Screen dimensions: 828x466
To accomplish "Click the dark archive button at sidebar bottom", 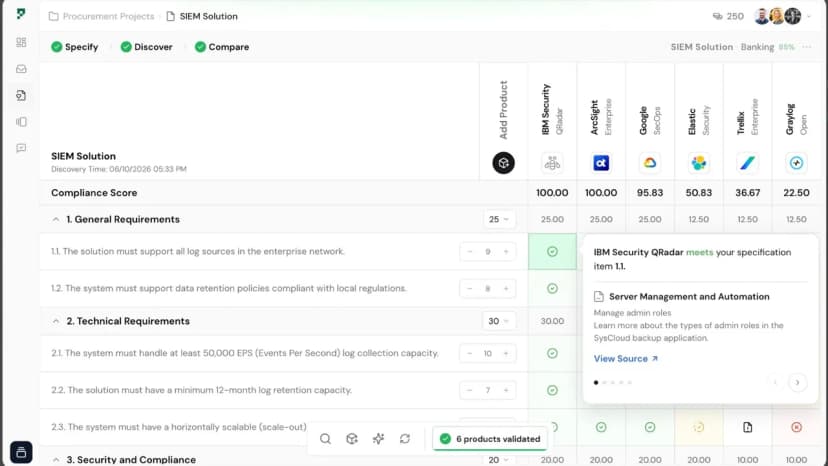I will tap(21, 452).
